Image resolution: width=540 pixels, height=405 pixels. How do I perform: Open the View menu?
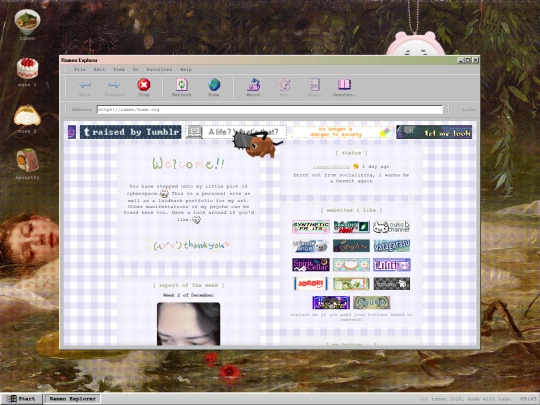[x=119, y=70]
